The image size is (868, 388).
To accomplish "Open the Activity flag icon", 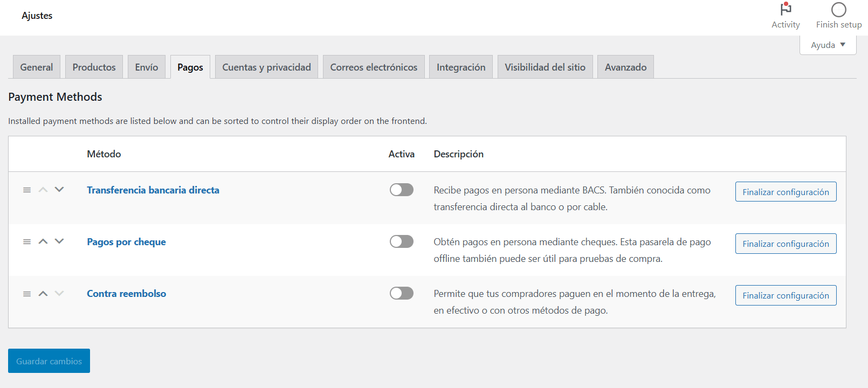I will [x=786, y=9].
